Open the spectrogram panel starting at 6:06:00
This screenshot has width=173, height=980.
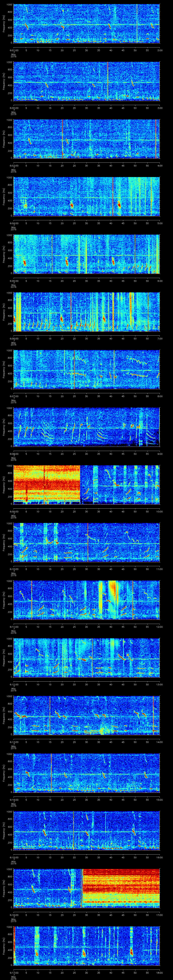(x=87, y=312)
